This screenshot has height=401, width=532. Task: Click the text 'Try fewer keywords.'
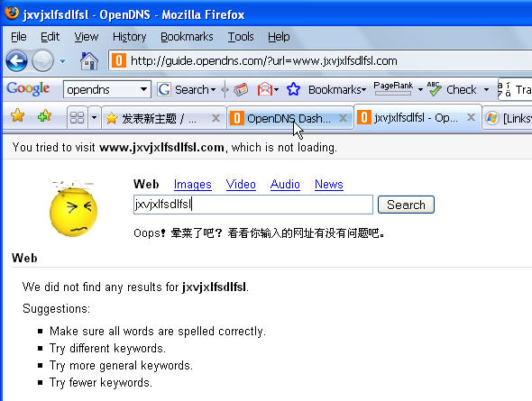101,382
